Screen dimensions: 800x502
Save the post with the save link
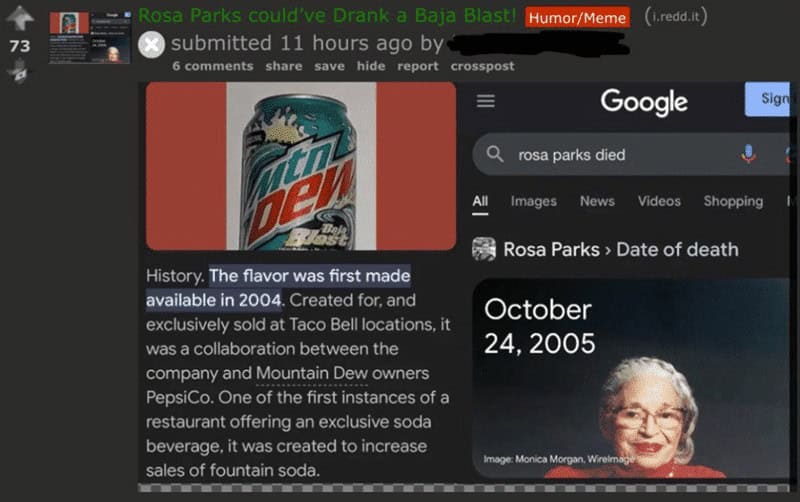pos(329,66)
